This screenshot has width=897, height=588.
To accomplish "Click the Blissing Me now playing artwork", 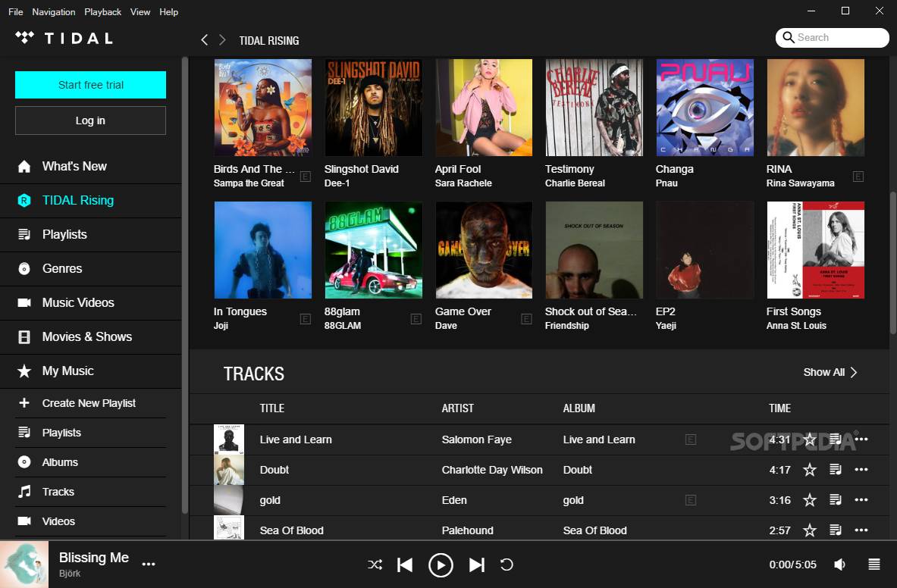I will coord(24,565).
